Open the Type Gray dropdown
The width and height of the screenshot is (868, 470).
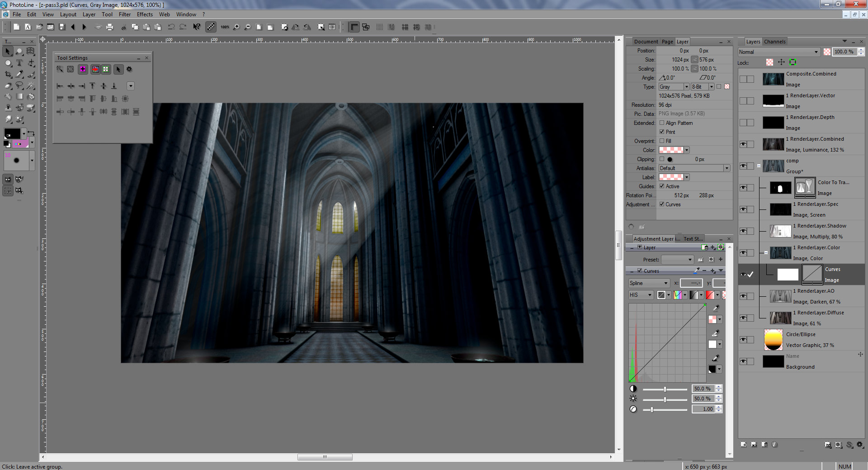coord(674,87)
